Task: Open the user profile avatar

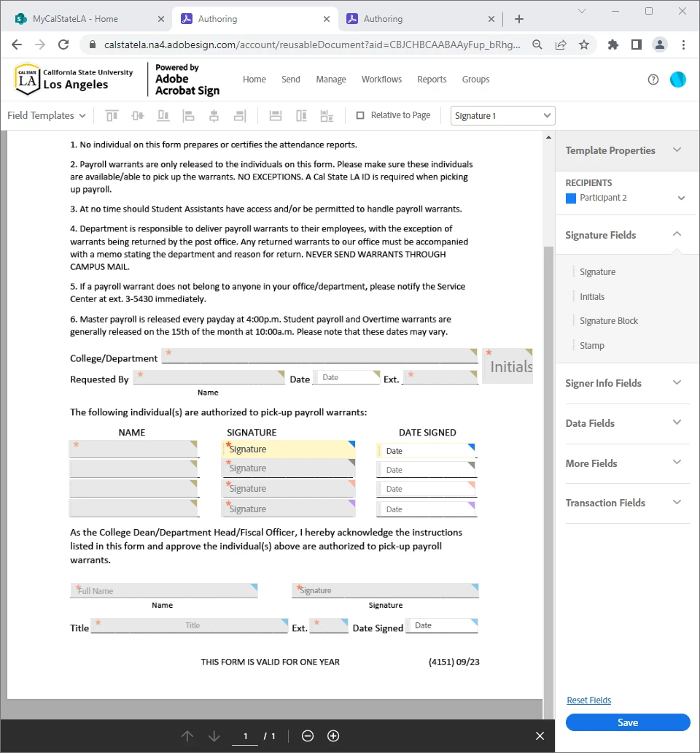Action: [x=678, y=80]
